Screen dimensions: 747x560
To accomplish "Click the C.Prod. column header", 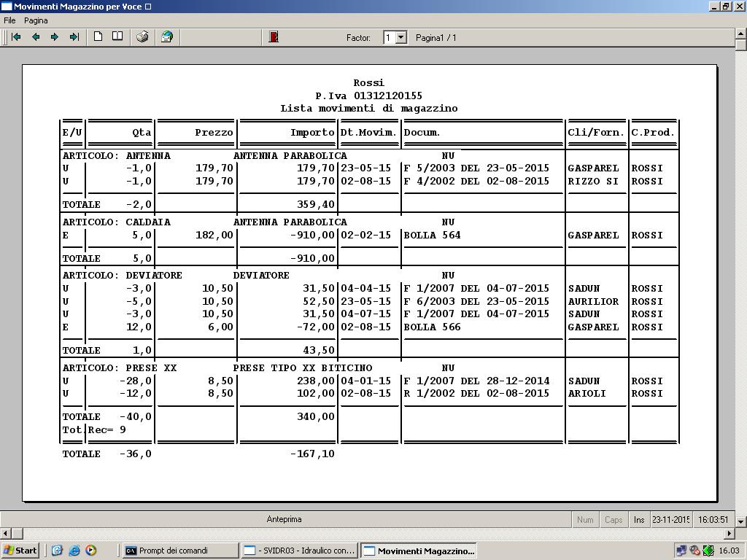I will (x=653, y=133).
